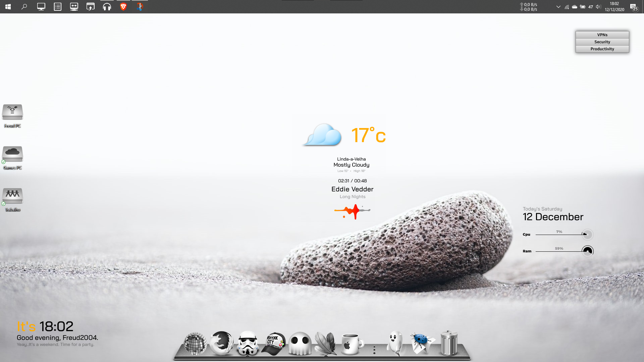Click the 18:02 taskbar clock

pyautogui.click(x=614, y=7)
